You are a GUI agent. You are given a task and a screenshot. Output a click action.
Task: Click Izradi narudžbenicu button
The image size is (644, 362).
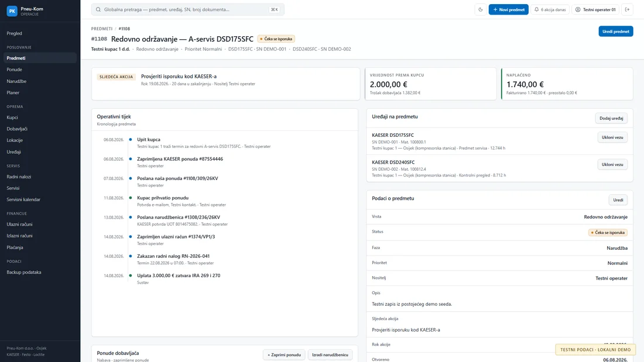pos(330,354)
